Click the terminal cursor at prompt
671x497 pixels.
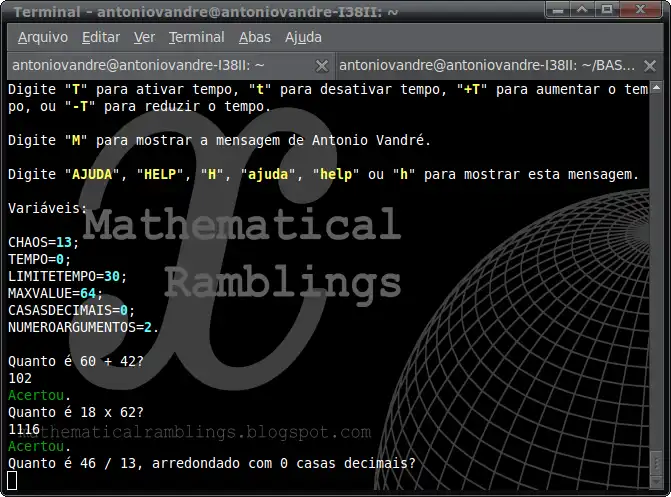[12, 480]
